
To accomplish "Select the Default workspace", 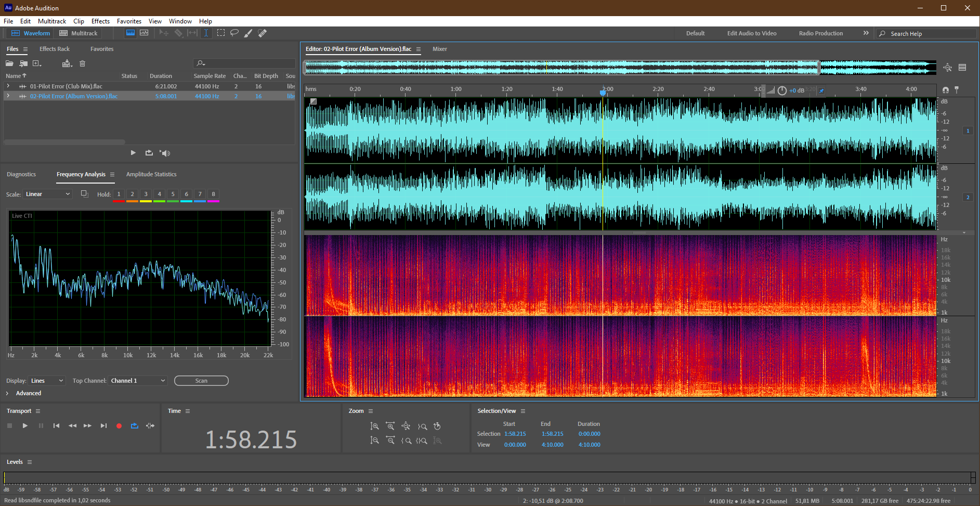I will click(x=695, y=33).
